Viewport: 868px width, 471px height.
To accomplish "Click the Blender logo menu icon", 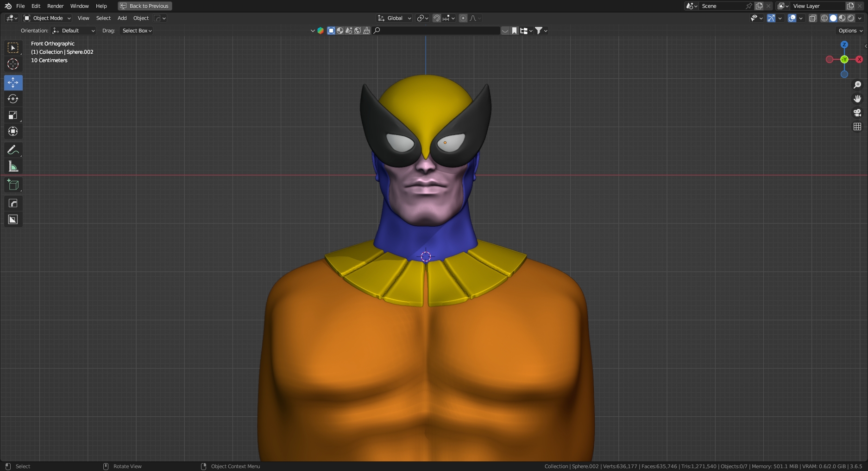I will pyautogui.click(x=8, y=6).
